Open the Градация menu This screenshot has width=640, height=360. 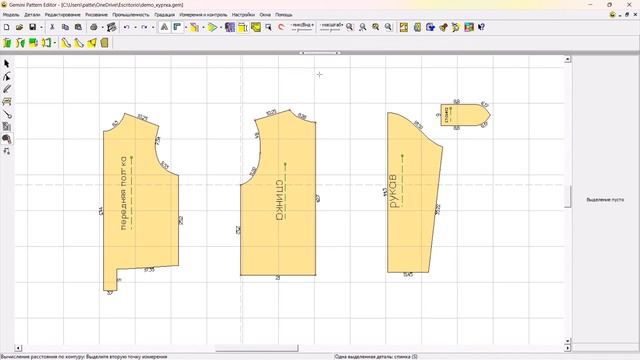[164, 15]
